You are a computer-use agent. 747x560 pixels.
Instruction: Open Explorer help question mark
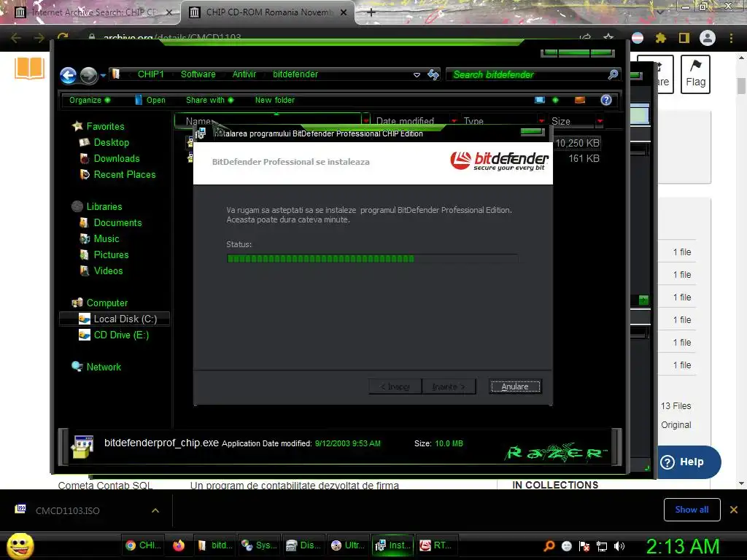[606, 100]
